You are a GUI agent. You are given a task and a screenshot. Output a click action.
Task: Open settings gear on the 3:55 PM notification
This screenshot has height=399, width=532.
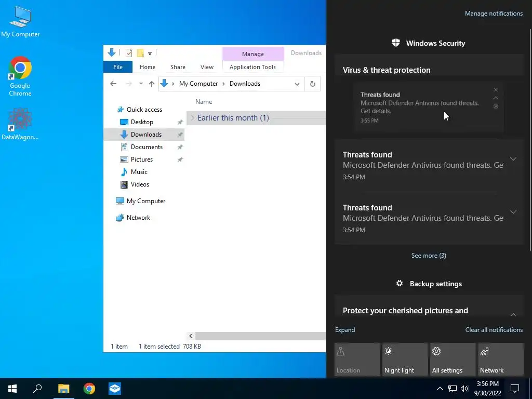496,106
